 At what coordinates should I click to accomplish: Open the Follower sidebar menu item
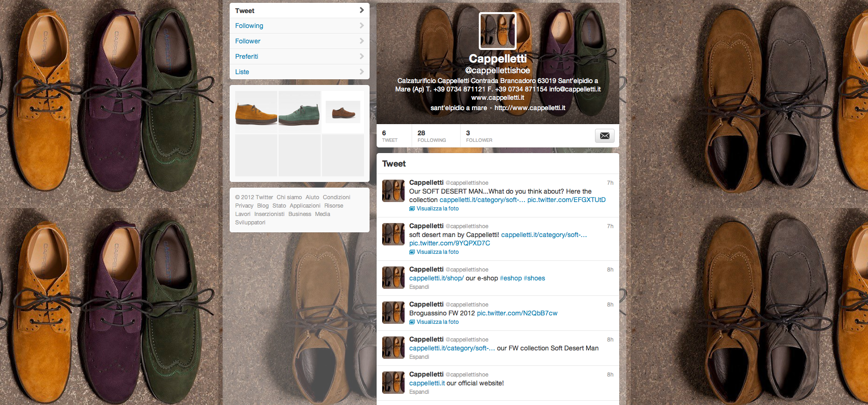point(300,41)
